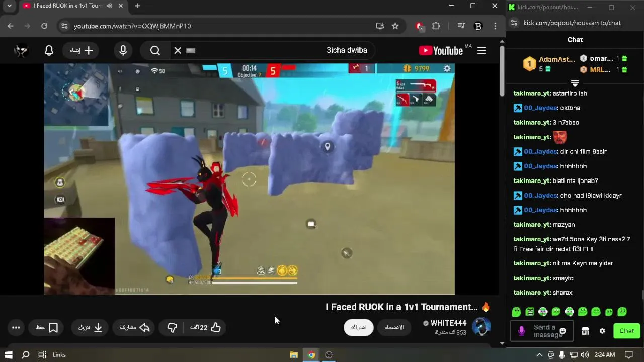Viewport: 644px width, 362px height.
Task: Click omar... in Kick leaderboard
Action: (601, 58)
